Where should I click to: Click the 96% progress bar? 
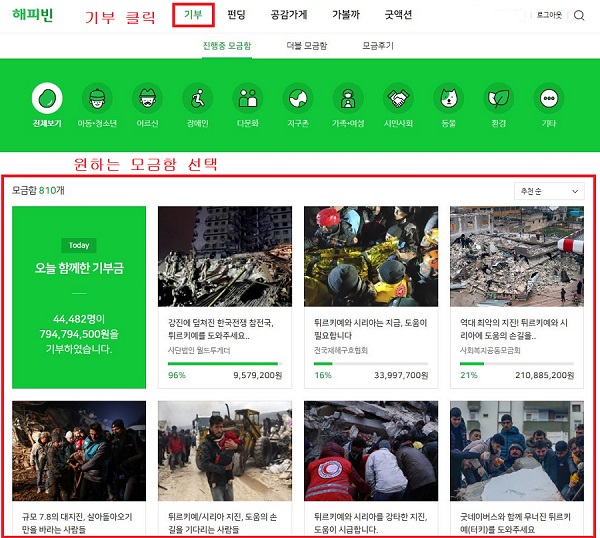pyautogui.click(x=225, y=364)
